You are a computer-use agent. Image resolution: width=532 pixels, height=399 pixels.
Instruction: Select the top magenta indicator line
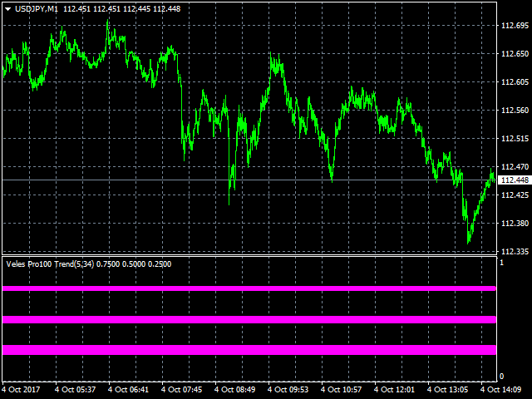[249, 288]
